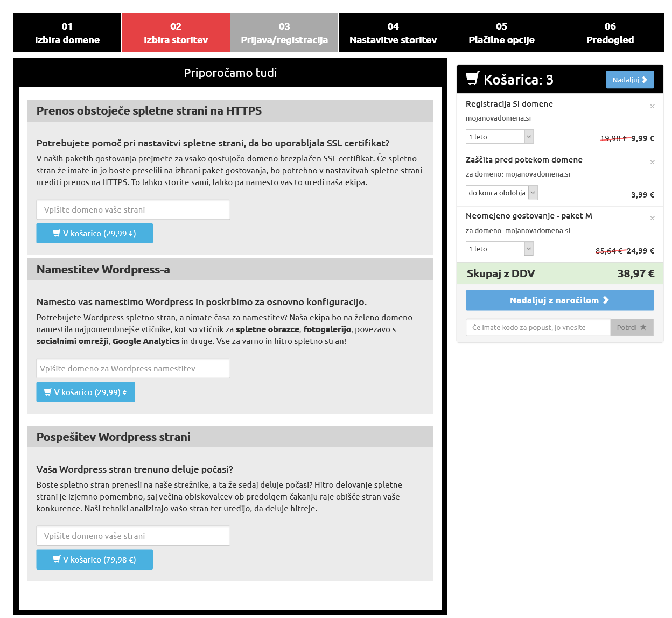The image size is (672, 618).
Task: Click 'mojanovadomena.si' under Registracija SI domene
Action: (498, 118)
